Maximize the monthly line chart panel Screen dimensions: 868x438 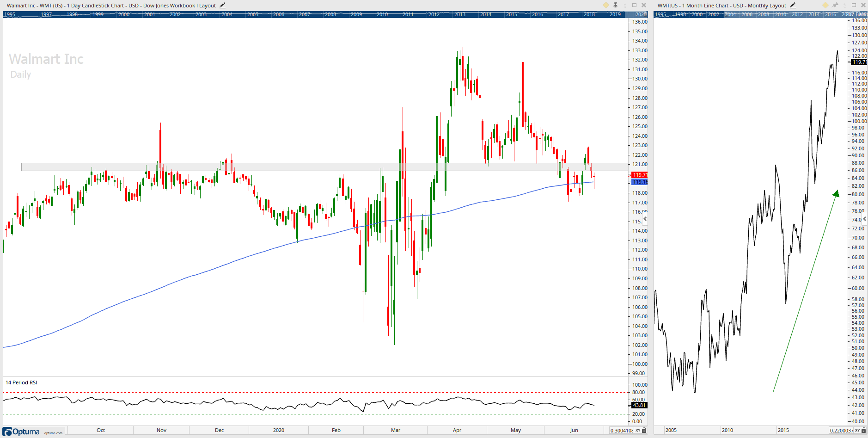[x=854, y=5]
